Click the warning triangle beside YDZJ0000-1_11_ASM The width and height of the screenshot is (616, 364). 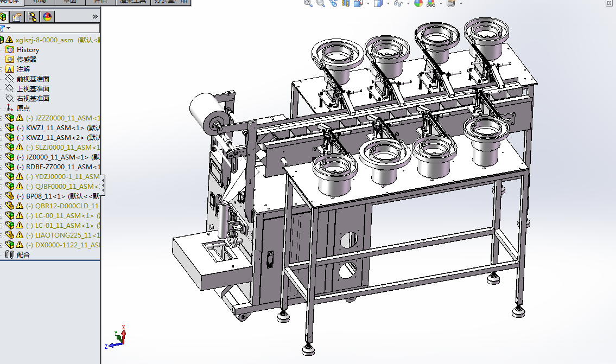pos(20,176)
